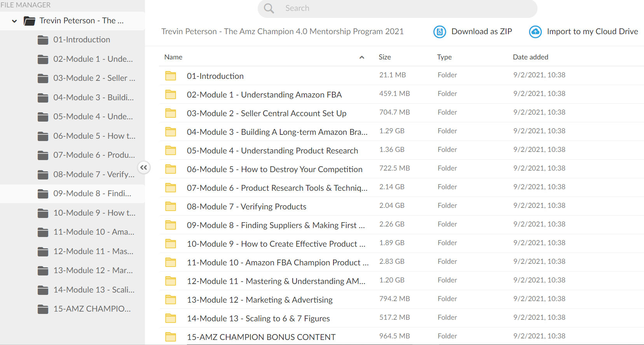Click folder icon for 05-Module 4 row

pos(171,150)
